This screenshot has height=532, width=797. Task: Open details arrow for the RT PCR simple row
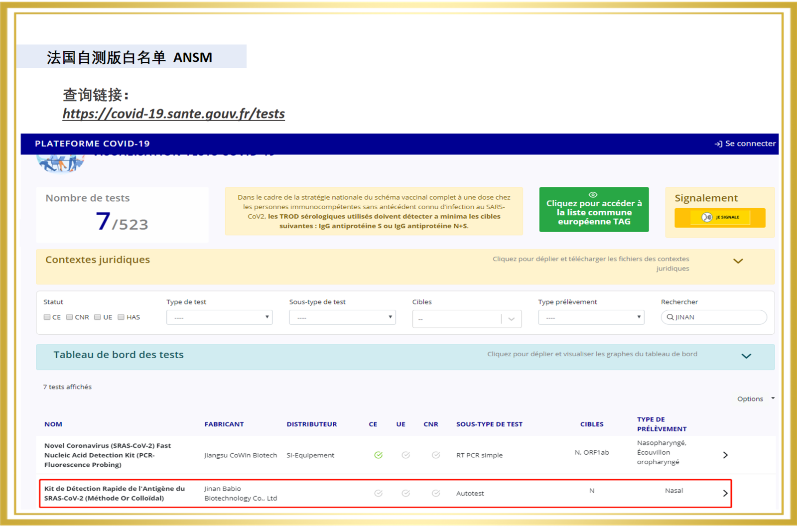(x=726, y=455)
